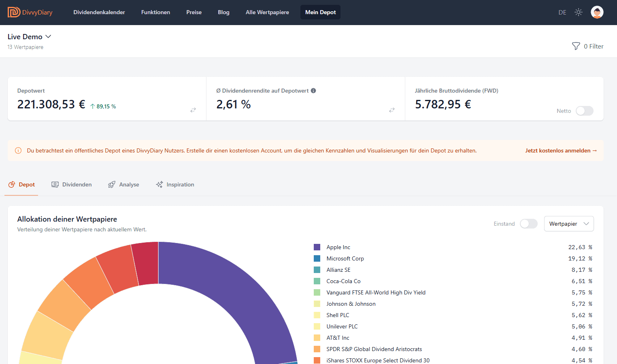Open the 0 Filter button
This screenshot has height=364, width=617.
587,46
